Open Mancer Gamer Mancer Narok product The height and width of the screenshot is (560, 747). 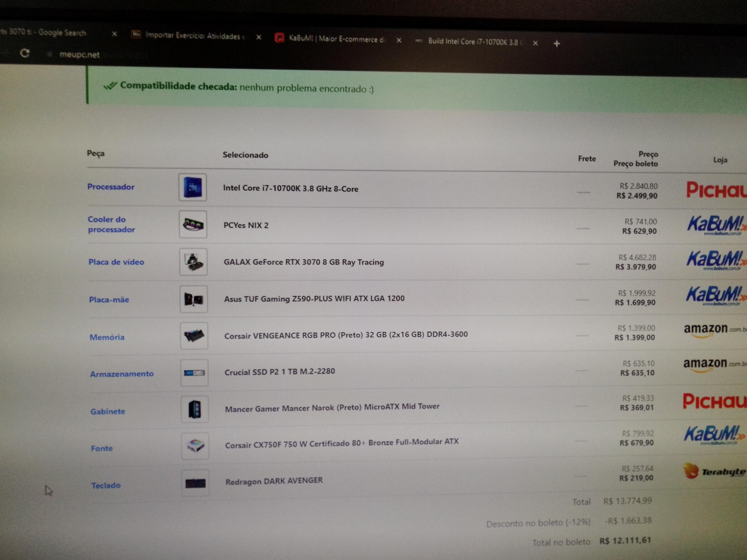[332, 407]
